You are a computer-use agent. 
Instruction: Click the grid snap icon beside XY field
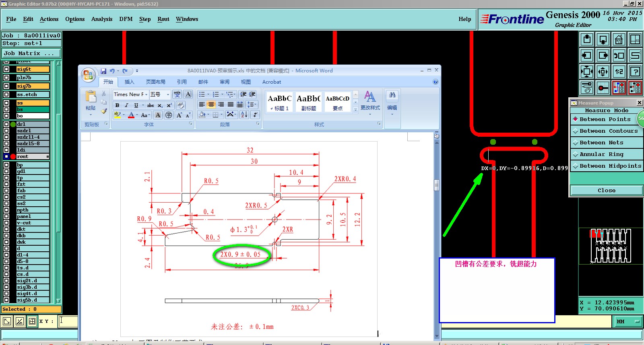point(32,321)
